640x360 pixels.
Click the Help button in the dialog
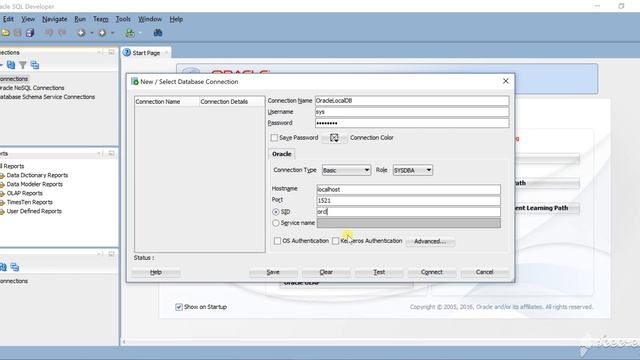pyautogui.click(x=156, y=272)
